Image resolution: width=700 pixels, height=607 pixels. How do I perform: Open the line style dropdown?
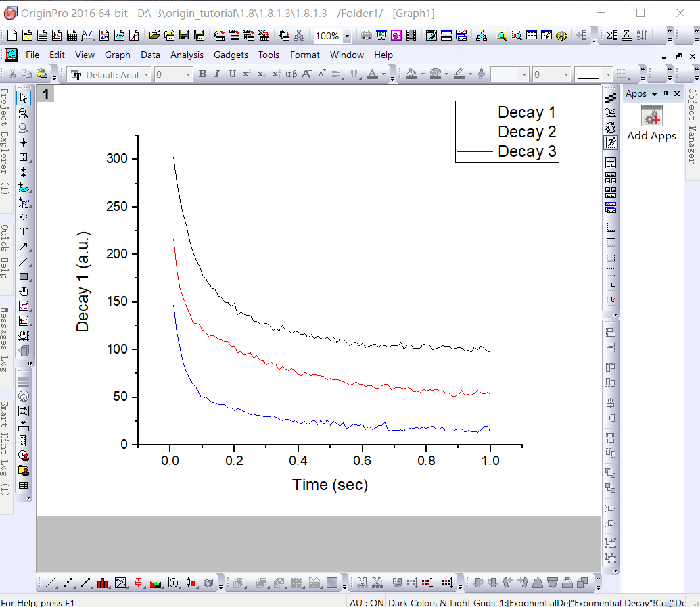click(x=525, y=74)
